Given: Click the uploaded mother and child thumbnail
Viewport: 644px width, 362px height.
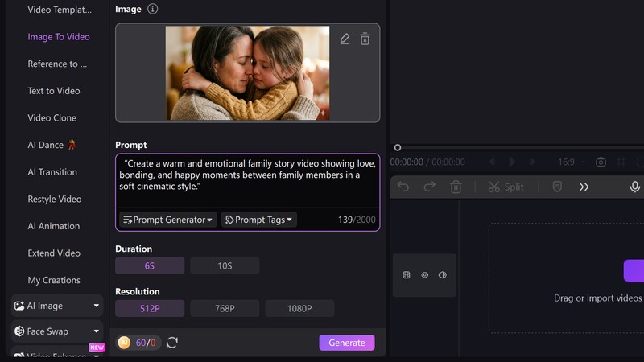Looking at the screenshot, I should click(247, 73).
